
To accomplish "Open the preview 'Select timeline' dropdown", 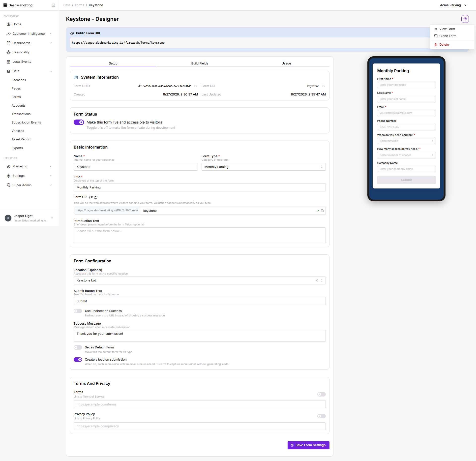I will 406,141.
